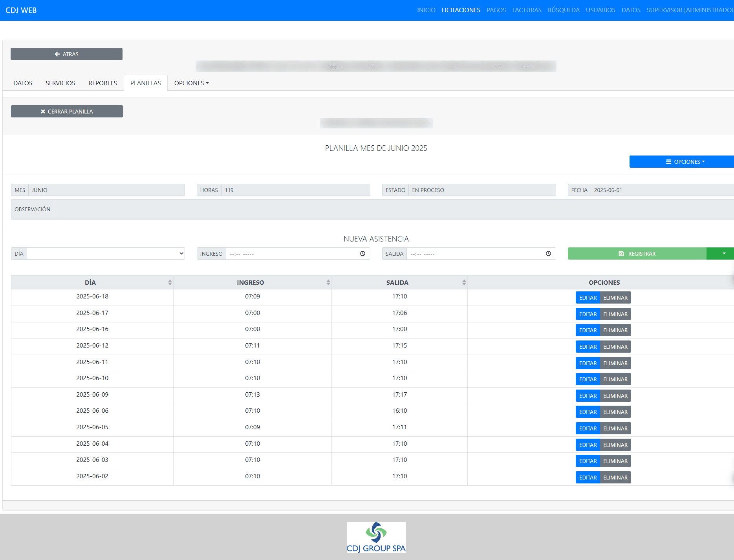This screenshot has height=560, width=734.
Task: Click the OBSERVACIÓN text field
Action: (393, 209)
